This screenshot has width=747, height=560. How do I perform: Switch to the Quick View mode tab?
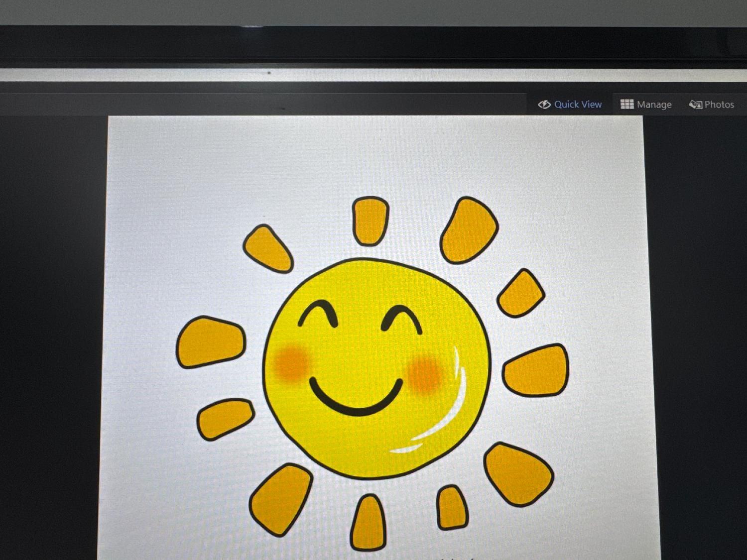569,105
